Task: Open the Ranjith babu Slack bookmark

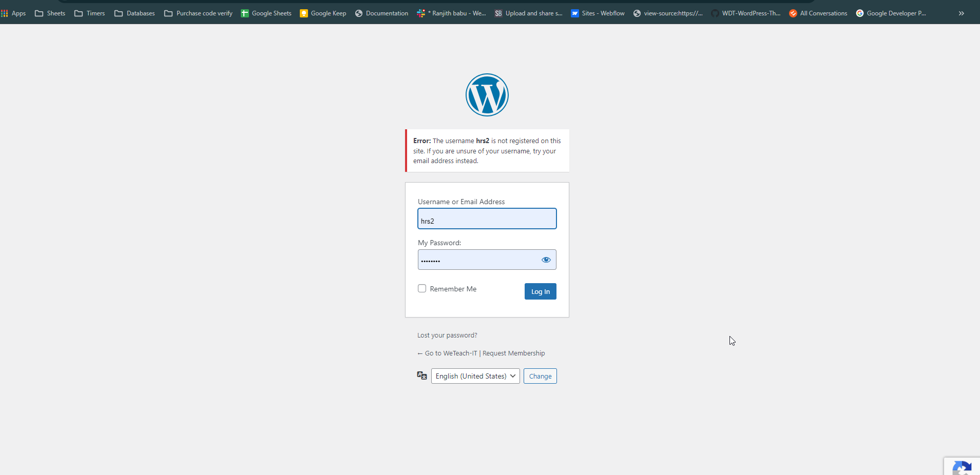Action: pos(451,13)
